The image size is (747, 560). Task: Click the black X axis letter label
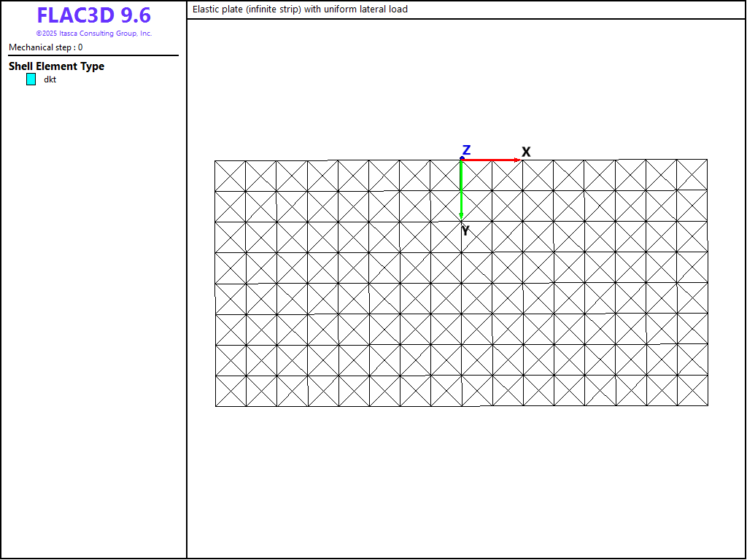[526, 152]
